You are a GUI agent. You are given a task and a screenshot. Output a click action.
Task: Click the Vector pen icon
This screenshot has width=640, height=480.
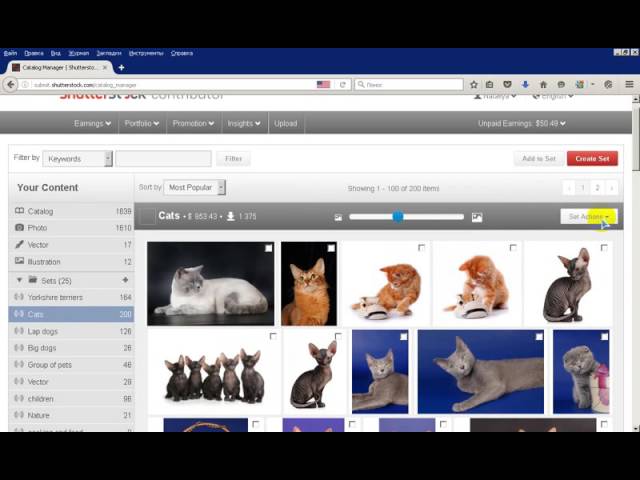(19, 244)
